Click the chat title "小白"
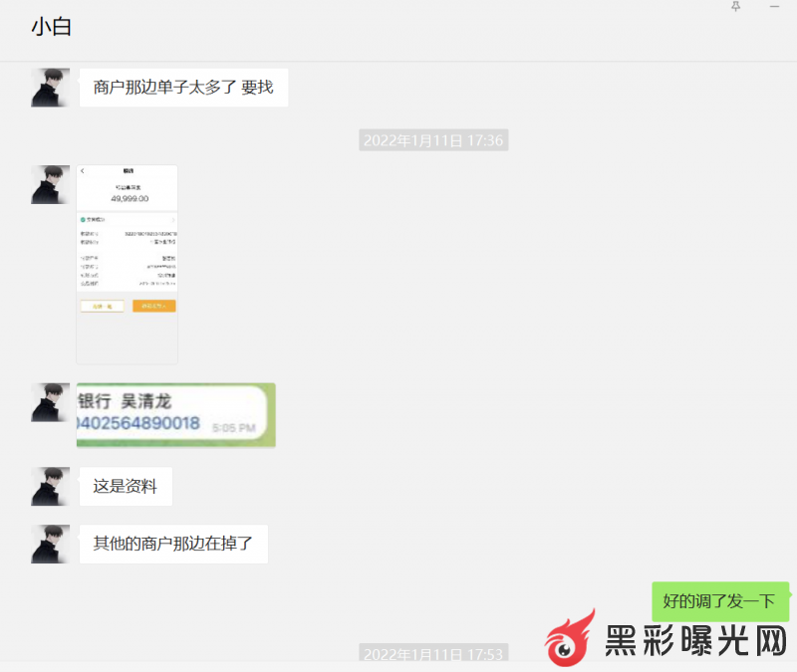This screenshot has width=797, height=672. [51, 28]
